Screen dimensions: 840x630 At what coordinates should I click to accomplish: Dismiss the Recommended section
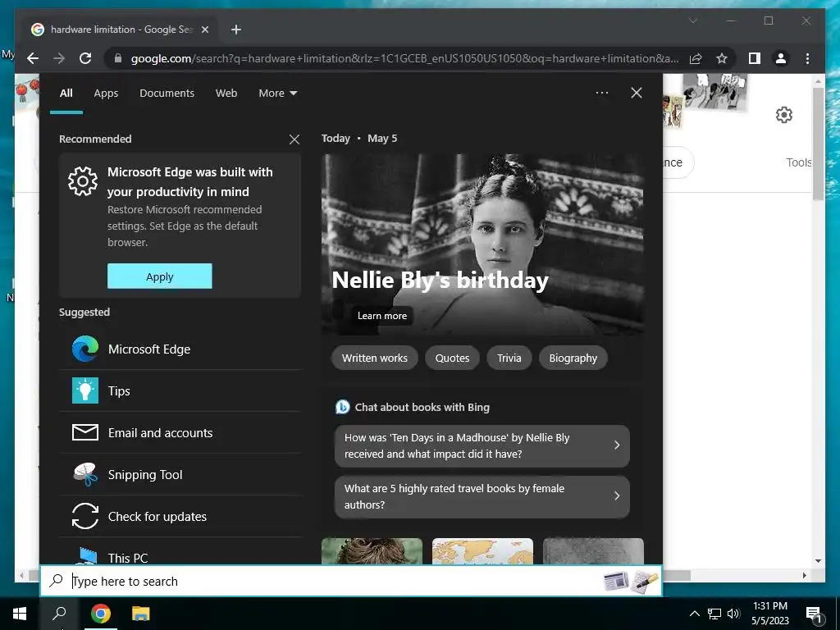[294, 139]
